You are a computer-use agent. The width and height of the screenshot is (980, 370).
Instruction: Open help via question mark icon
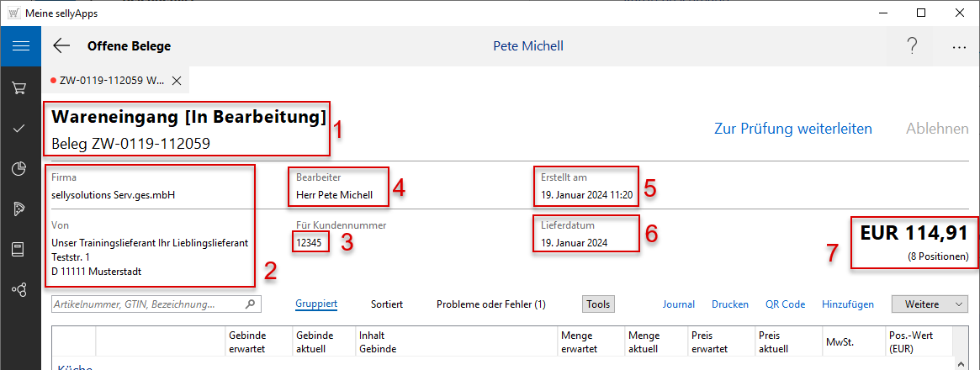pyautogui.click(x=912, y=46)
